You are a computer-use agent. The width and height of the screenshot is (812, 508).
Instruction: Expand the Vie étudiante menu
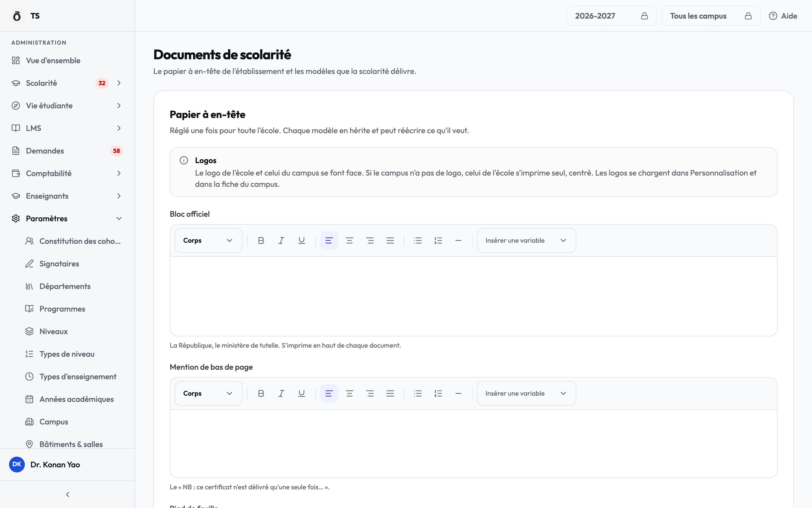[67, 106]
